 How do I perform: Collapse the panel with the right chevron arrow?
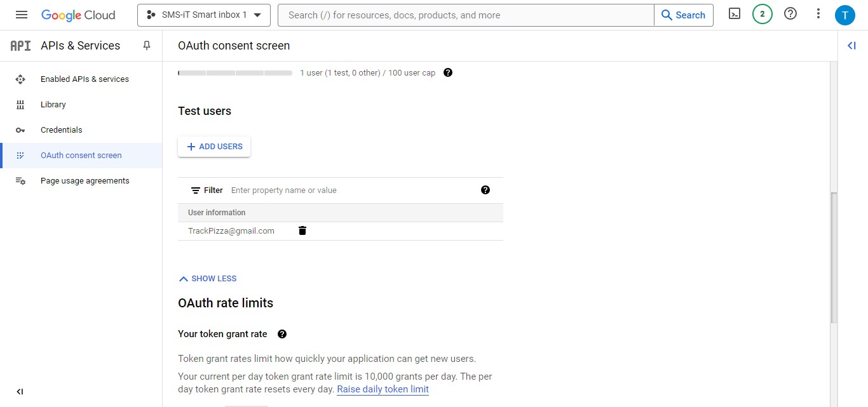pos(851,45)
